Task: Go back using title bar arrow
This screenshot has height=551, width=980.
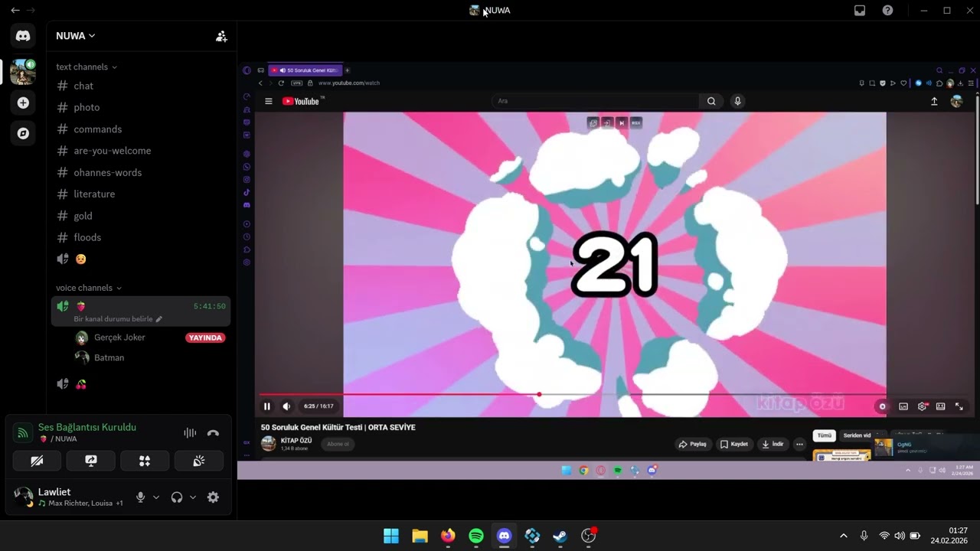Action: 15,10
